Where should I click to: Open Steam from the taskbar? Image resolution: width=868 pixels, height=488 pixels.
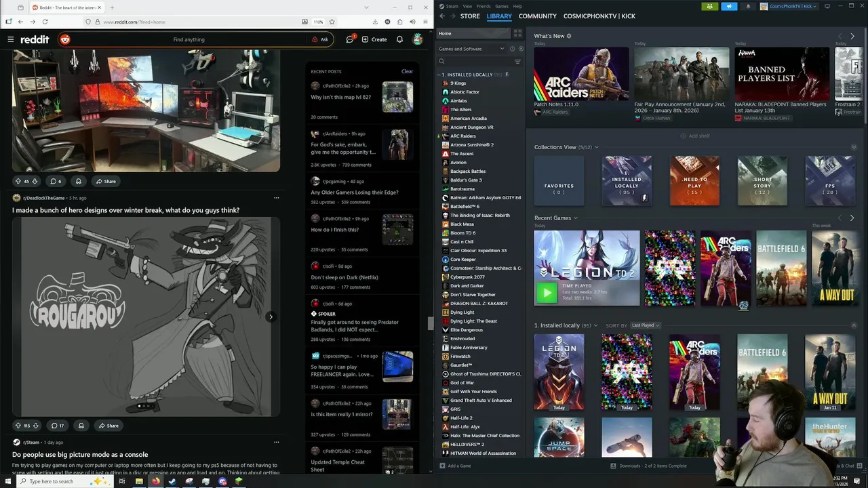click(x=172, y=481)
